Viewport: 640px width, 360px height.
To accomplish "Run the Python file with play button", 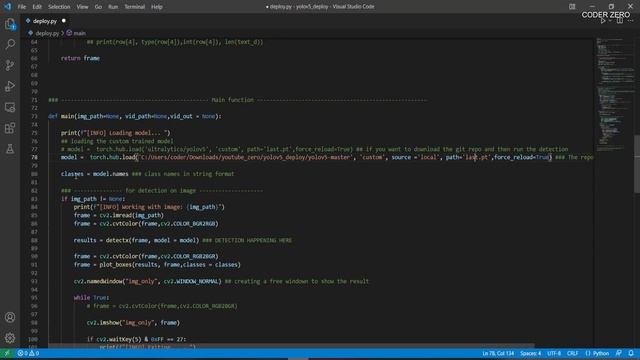I will pyautogui.click(x=602, y=21).
